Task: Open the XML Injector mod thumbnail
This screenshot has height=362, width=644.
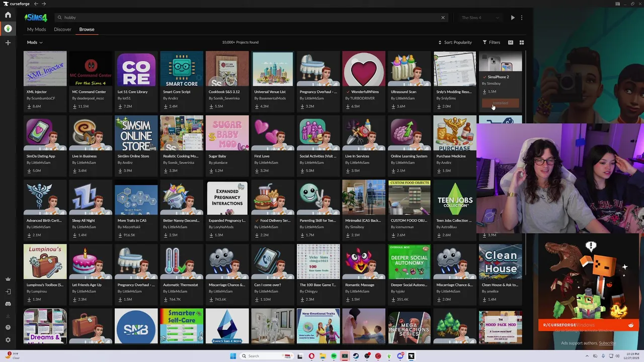Action: coord(45,69)
